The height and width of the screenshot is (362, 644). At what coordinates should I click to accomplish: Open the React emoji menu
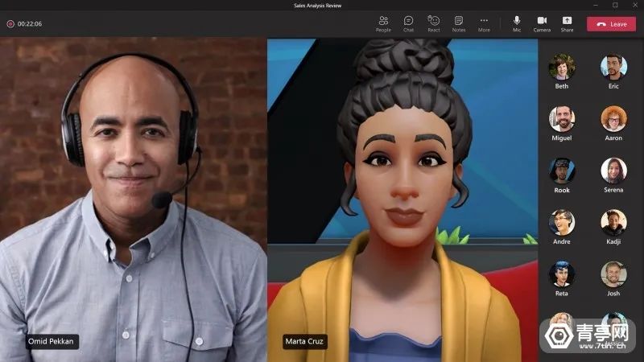pos(433,23)
